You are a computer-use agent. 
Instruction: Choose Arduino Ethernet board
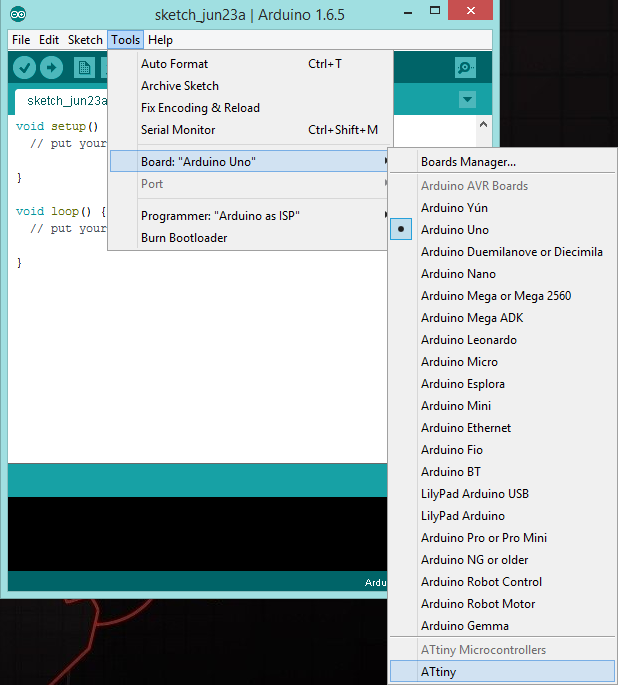[x=502, y=428]
